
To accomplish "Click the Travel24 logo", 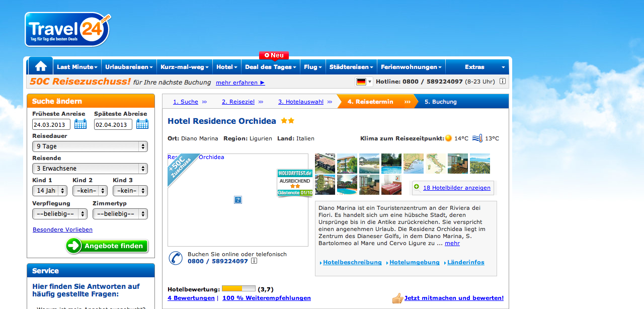I will 67,30.
